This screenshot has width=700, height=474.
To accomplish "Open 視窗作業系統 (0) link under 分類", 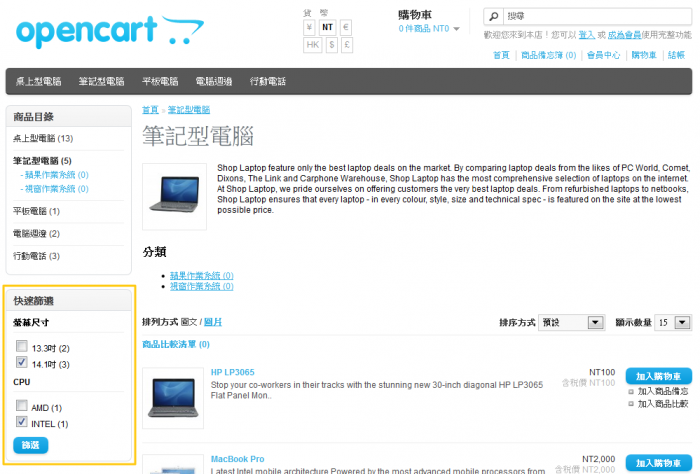I will [x=202, y=287].
